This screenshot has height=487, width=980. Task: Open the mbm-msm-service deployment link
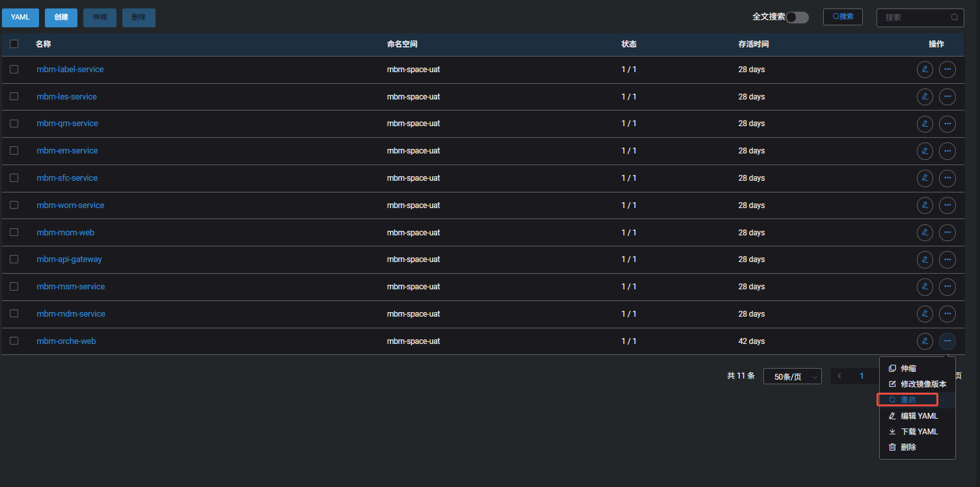tap(71, 287)
